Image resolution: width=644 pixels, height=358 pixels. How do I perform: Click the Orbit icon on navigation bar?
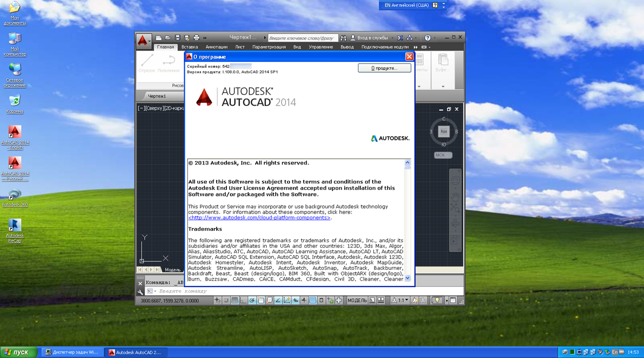[455, 225]
